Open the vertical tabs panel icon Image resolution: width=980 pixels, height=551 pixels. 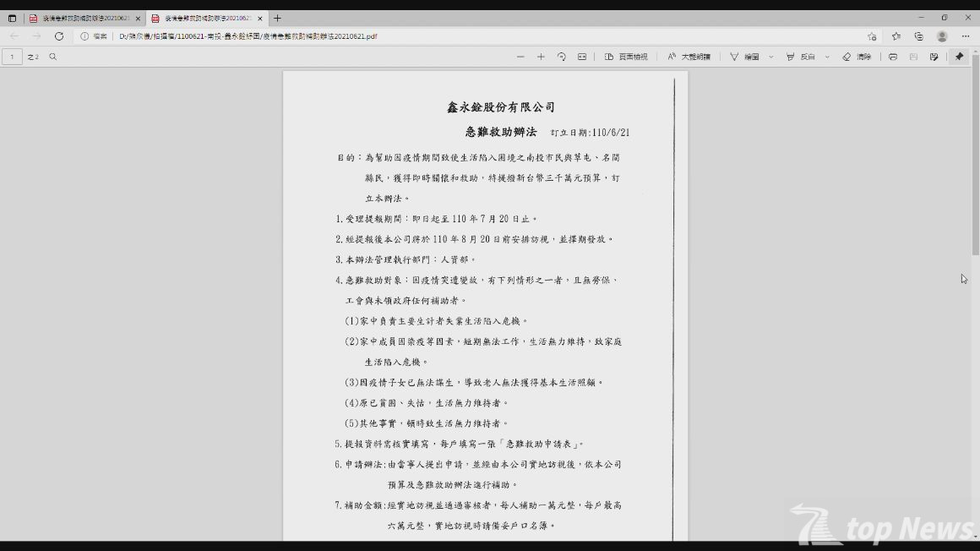tap(12, 18)
